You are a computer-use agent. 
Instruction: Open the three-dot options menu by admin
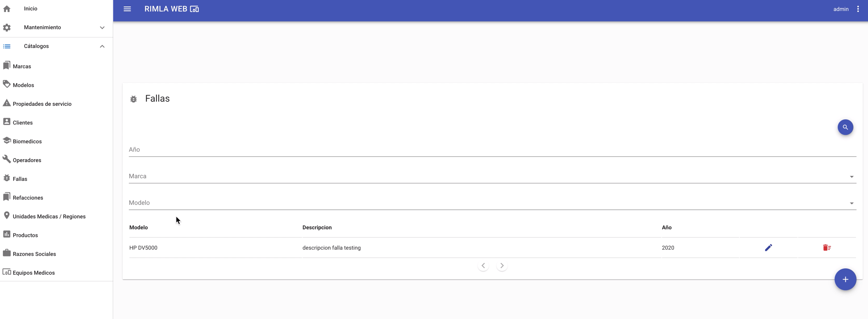pyautogui.click(x=858, y=9)
